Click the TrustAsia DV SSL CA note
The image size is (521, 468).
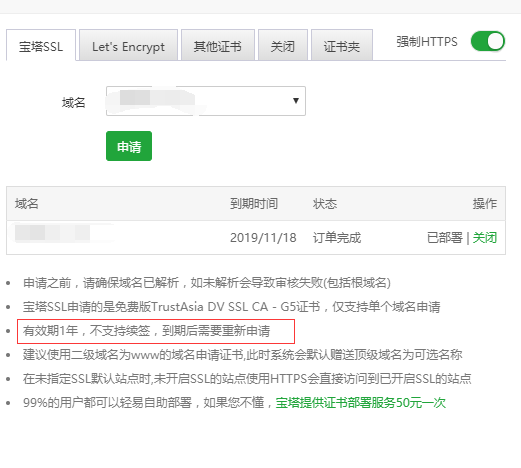click(231, 307)
